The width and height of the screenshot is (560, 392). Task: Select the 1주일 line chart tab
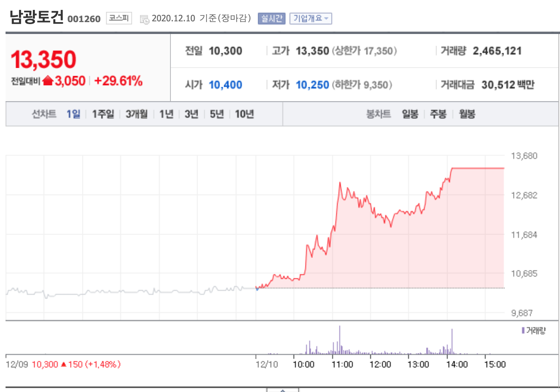coord(103,114)
